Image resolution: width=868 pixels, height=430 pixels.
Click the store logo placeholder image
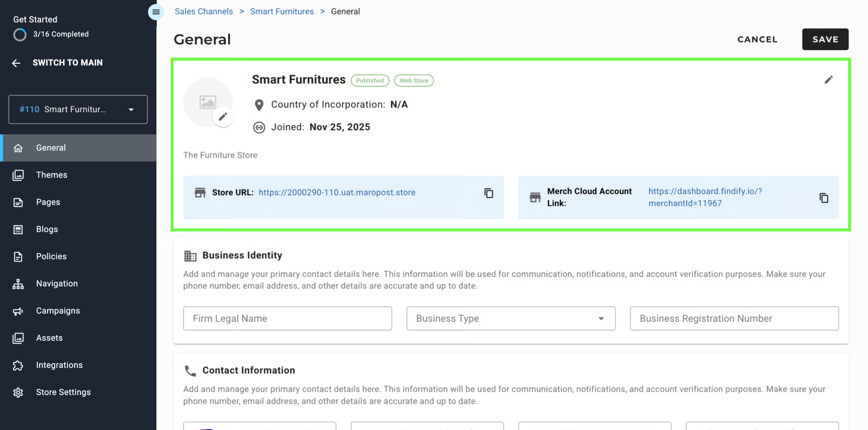click(208, 102)
